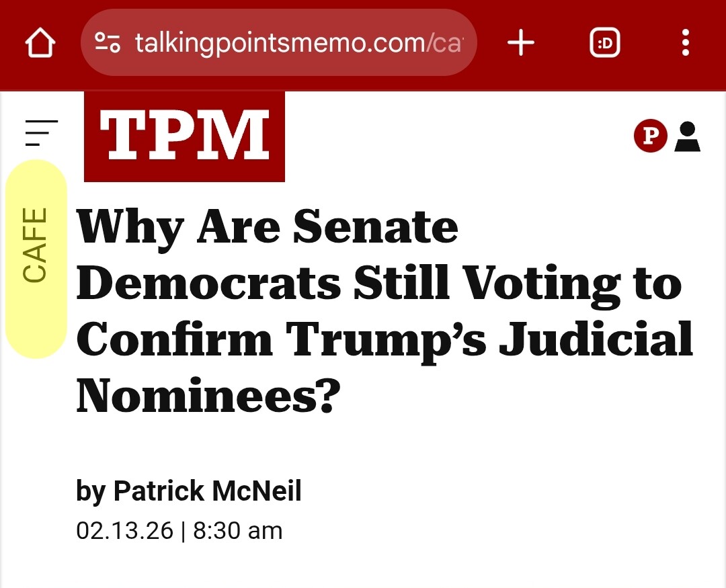Click the word "by" in the byline

91,491
